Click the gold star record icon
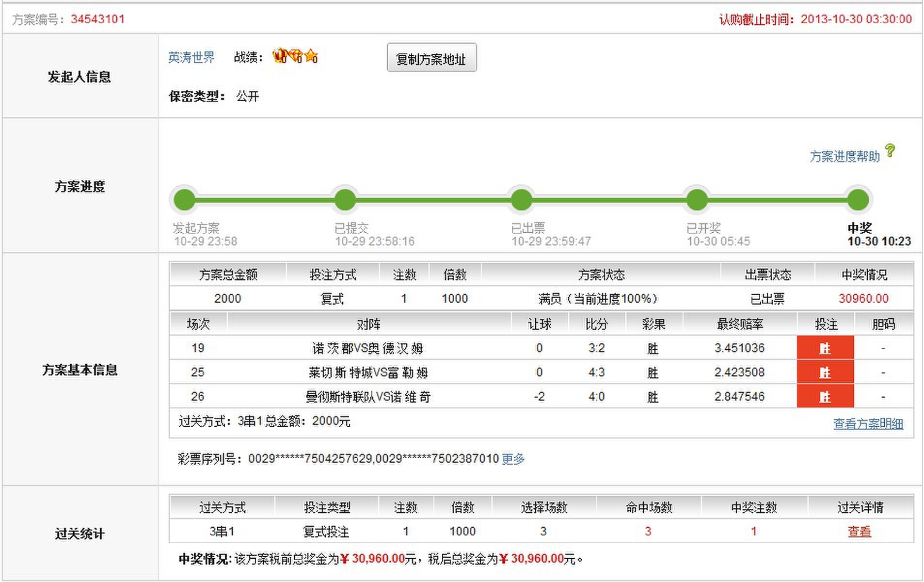Screen dimensions: 924x582 coord(311,56)
